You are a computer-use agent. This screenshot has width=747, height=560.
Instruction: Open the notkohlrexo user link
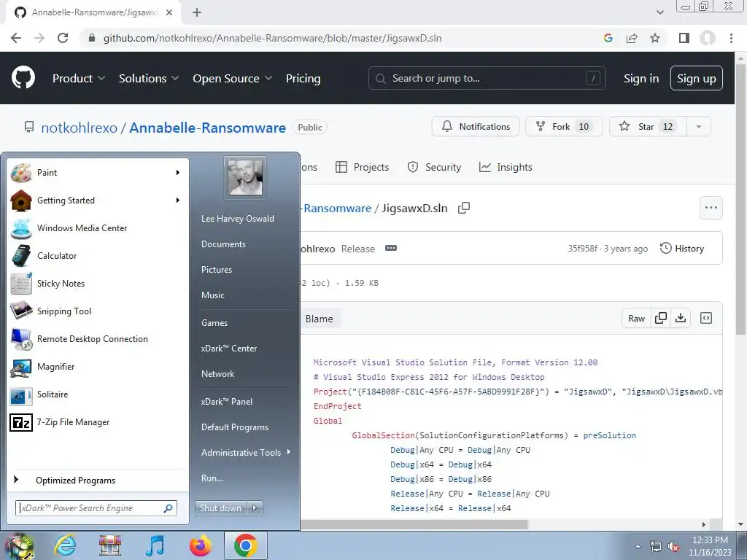point(79,128)
